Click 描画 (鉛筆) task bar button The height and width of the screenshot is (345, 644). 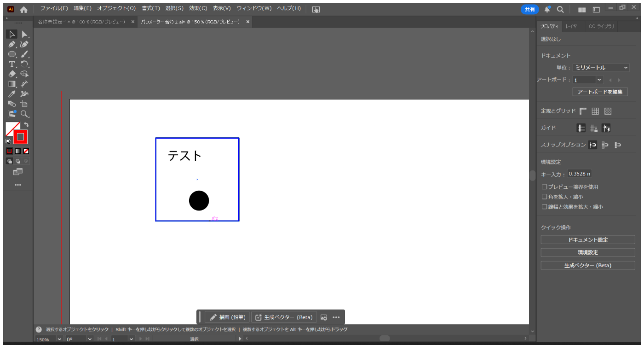[227, 317]
